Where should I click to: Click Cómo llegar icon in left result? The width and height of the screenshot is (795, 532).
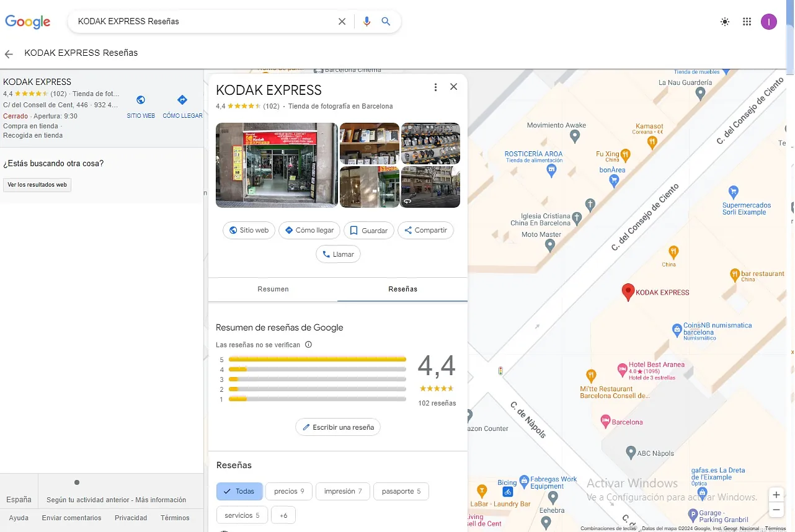pyautogui.click(x=182, y=100)
